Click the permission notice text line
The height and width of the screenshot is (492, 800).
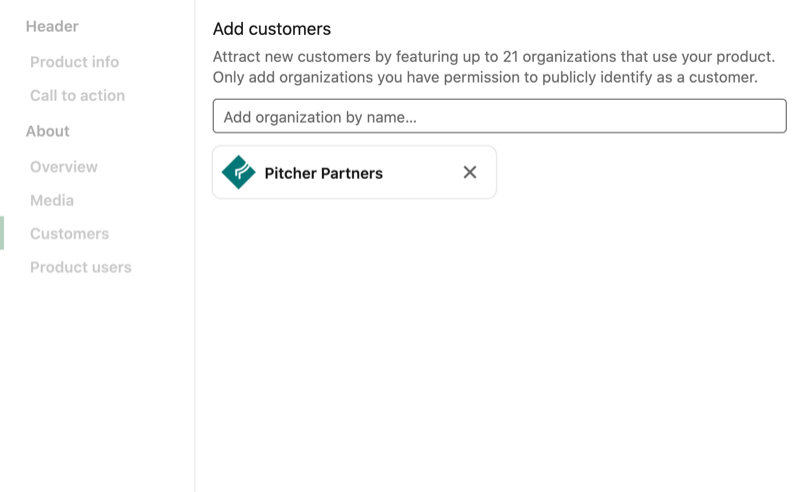point(485,78)
